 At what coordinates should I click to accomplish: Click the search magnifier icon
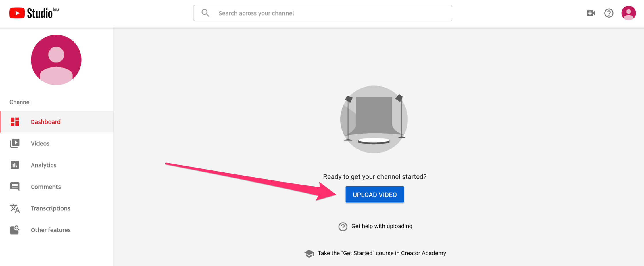click(x=205, y=13)
